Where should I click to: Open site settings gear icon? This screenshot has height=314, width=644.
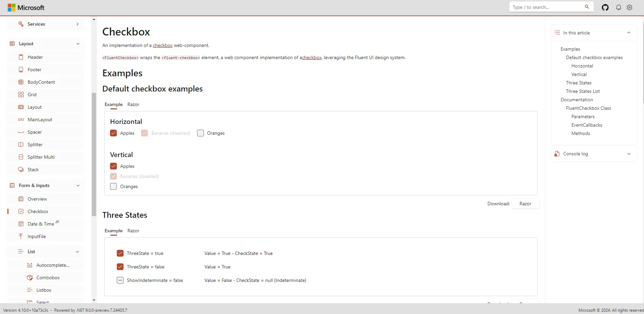click(629, 7)
